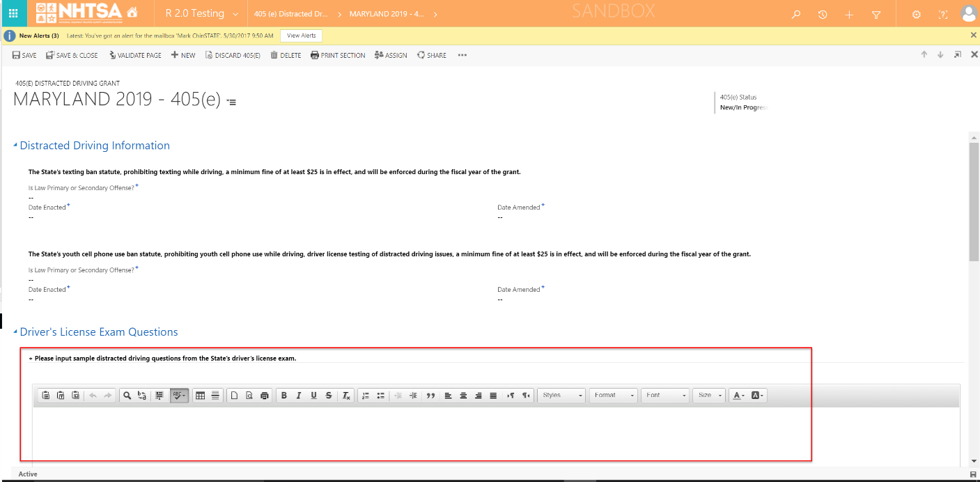Open more commands ellipsis
This screenshot has width=980, height=482.
tap(462, 55)
